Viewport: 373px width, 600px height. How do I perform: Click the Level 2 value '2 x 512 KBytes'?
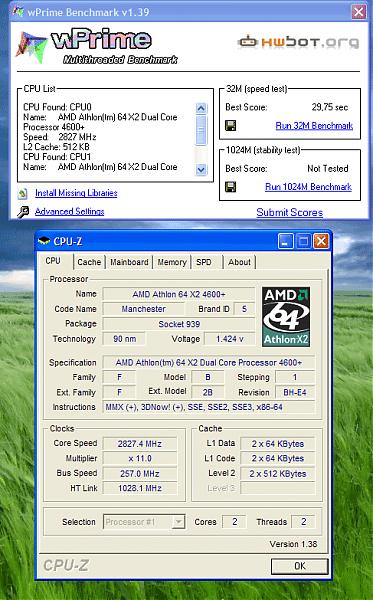tap(278, 474)
